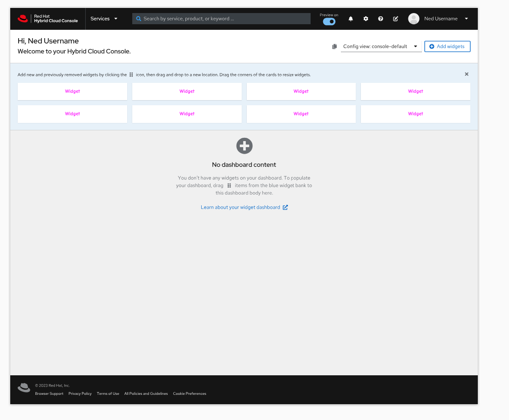This screenshot has width=509, height=420.
Task: Open the Terms of Use link
Action: pos(108,394)
